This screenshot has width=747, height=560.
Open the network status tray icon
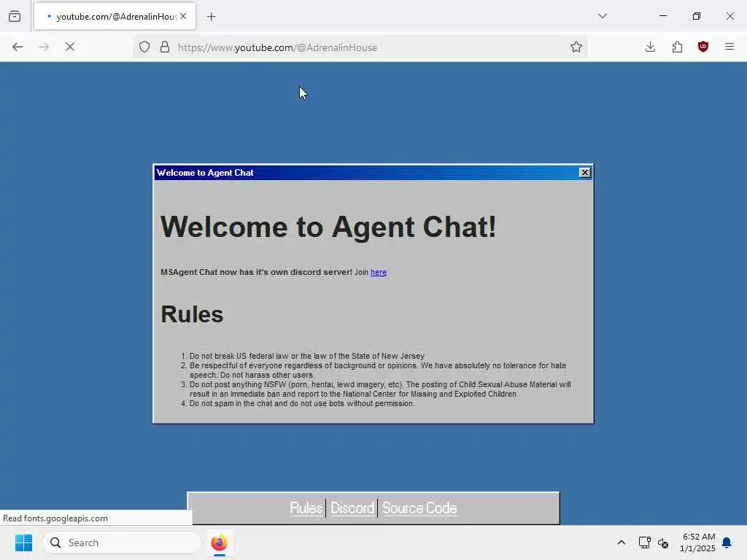coord(645,542)
